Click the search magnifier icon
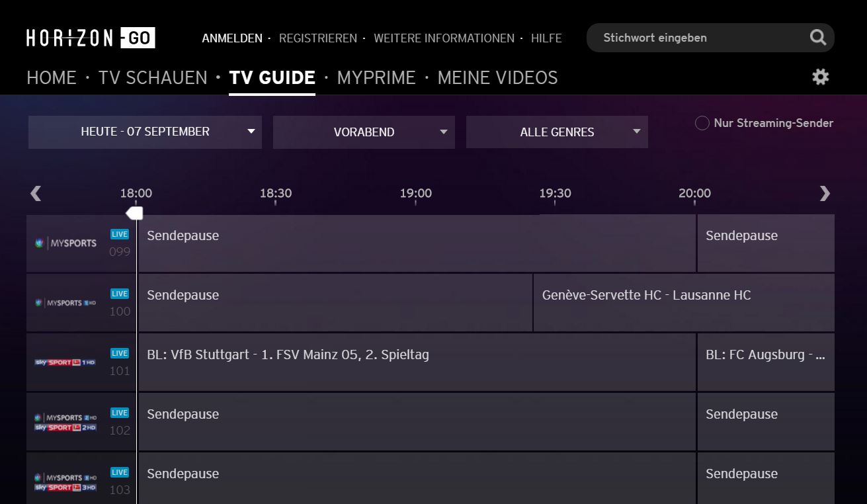The image size is (867, 504). click(818, 38)
